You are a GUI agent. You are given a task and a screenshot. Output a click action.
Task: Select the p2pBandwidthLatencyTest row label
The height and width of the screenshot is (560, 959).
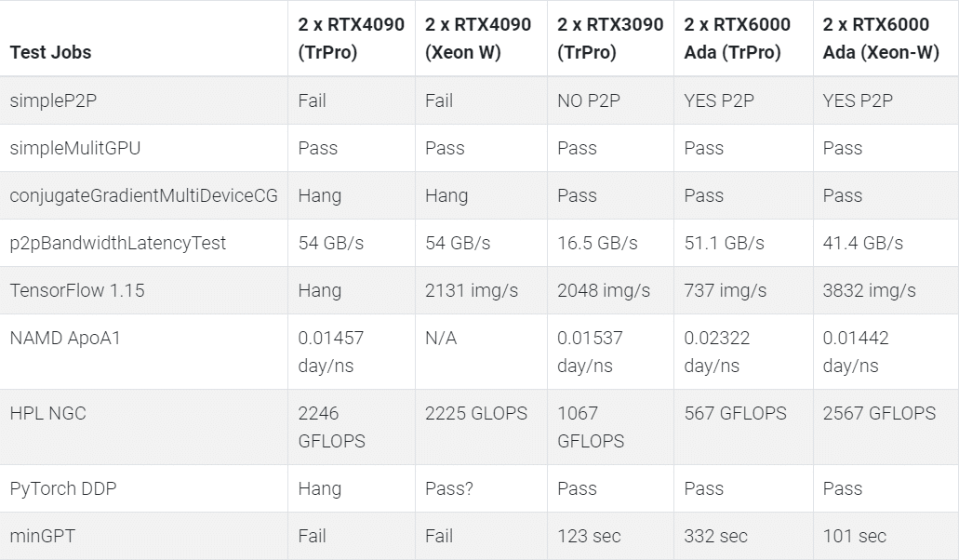pyautogui.click(x=118, y=244)
